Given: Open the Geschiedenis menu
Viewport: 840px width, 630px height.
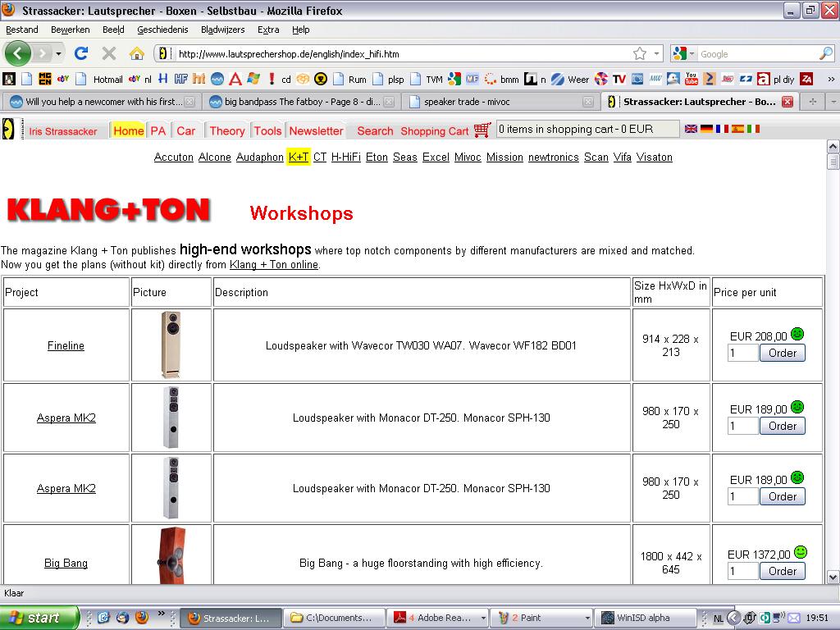Looking at the screenshot, I should 162,30.
